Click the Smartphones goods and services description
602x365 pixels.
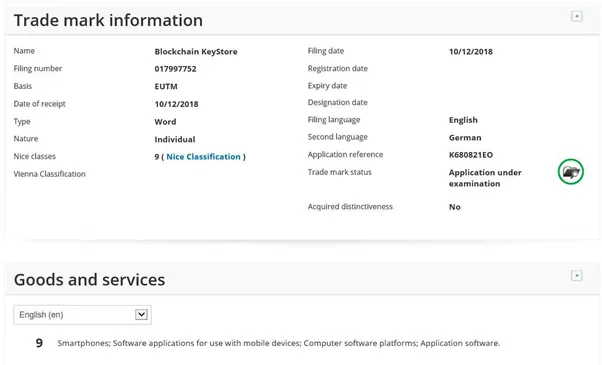coord(279,343)
